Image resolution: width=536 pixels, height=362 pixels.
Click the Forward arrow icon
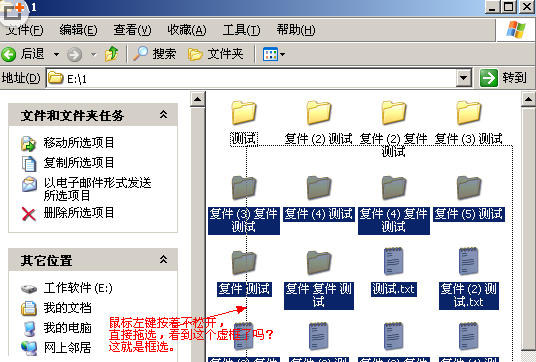click(74, 54)
